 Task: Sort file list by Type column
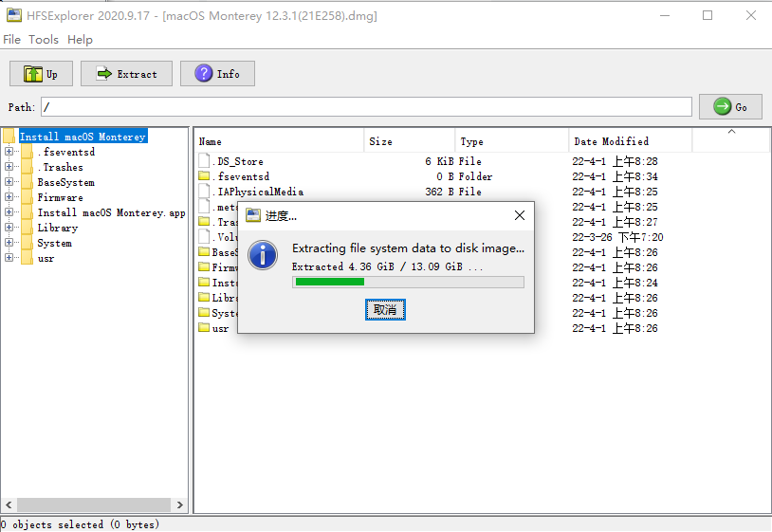pos(512,141)
